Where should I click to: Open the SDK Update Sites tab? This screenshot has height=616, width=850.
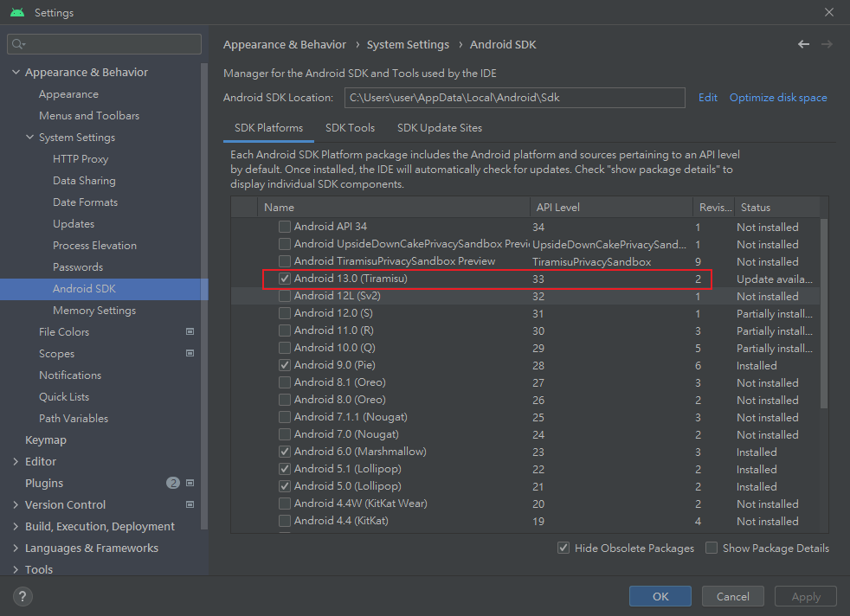pos(440,127)
